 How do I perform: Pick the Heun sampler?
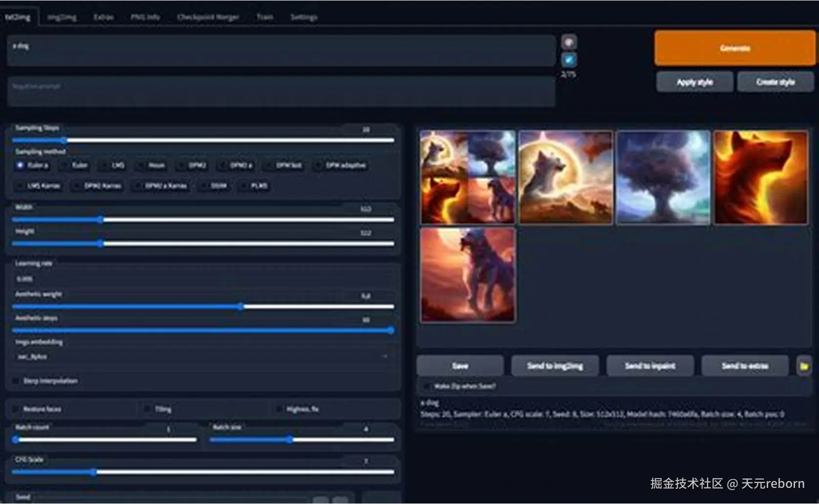click(x=151, y=165)
